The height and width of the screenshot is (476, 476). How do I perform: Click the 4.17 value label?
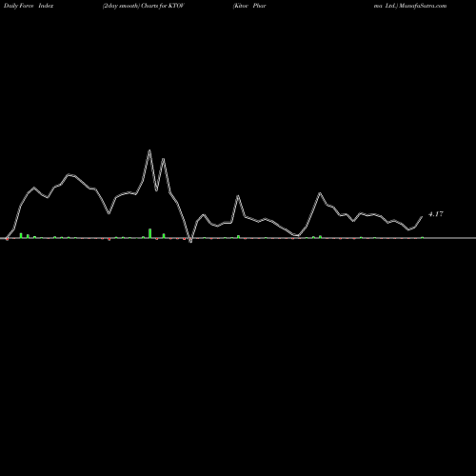point(436,214)
